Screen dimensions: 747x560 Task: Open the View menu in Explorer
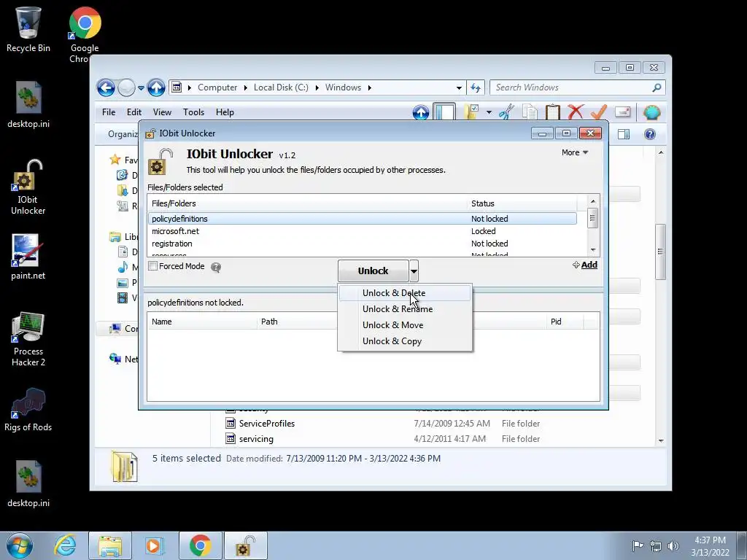162,112
